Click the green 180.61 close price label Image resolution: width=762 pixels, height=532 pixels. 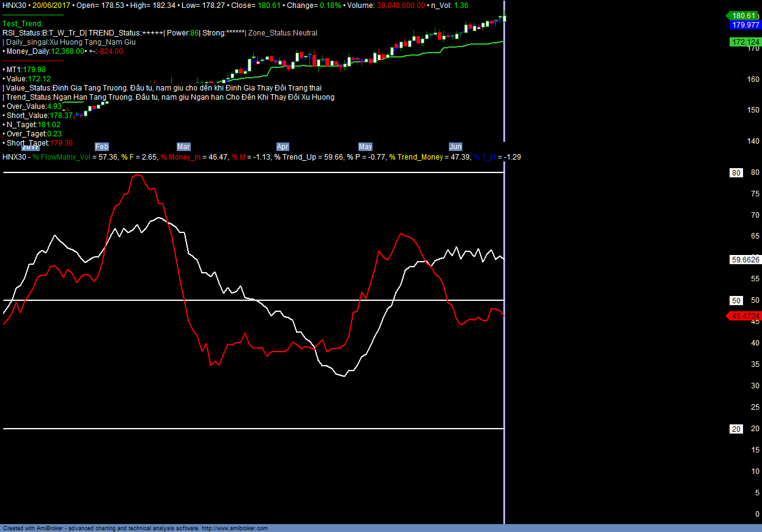(745, 15)
